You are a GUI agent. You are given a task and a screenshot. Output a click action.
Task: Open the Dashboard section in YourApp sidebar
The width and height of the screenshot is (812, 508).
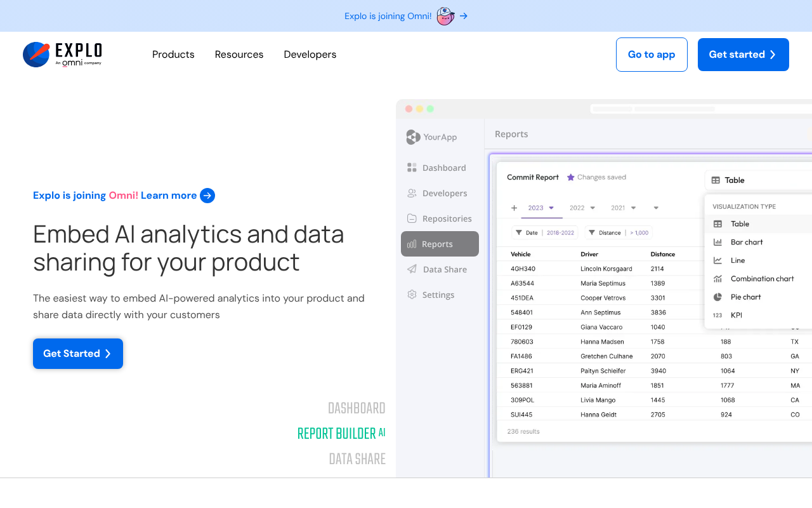click(x=444, y=168)
